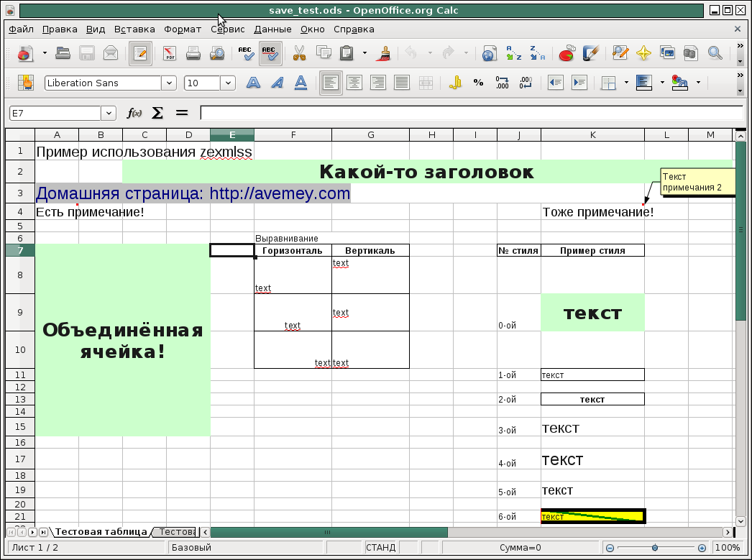Open the Find & Replace magnifier
752x560 pixels.
(x=715, y=53)
